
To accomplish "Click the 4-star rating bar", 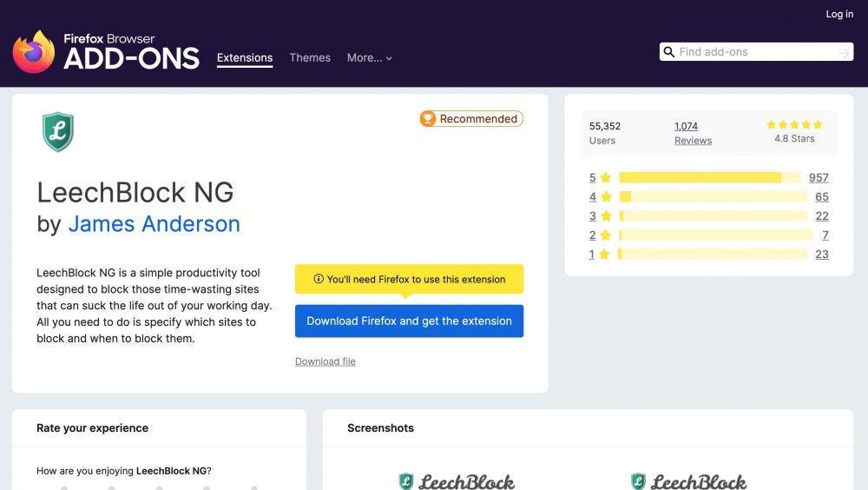I will tap(713, 196).
